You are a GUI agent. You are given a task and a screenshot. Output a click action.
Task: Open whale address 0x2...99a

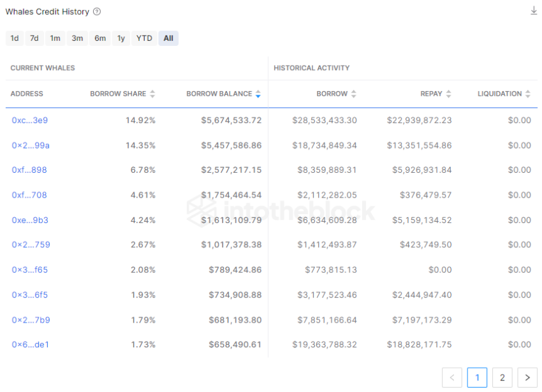coord(31,145)
